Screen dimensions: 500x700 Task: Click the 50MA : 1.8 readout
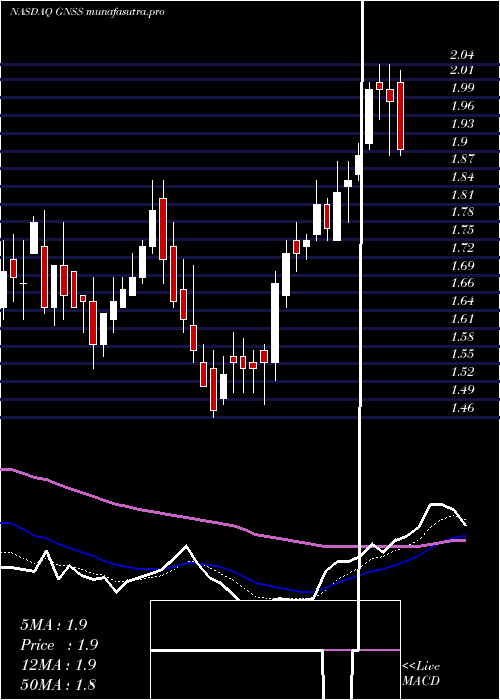(x=58, y=684)
